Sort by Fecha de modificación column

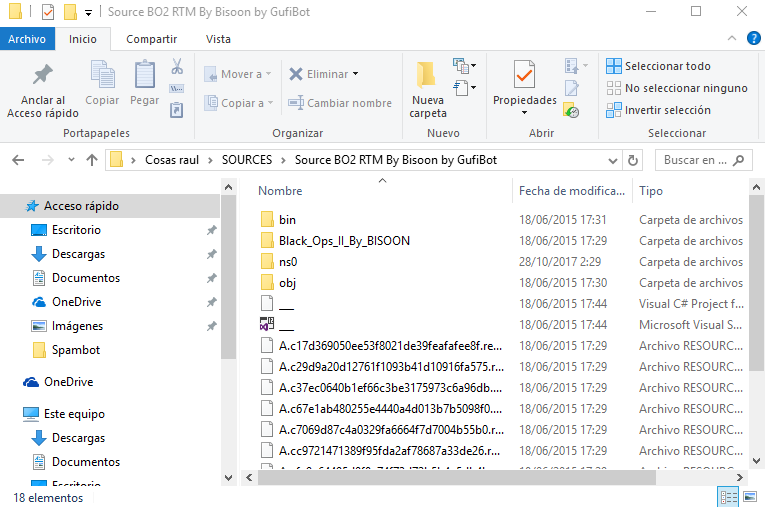(572, 191)
